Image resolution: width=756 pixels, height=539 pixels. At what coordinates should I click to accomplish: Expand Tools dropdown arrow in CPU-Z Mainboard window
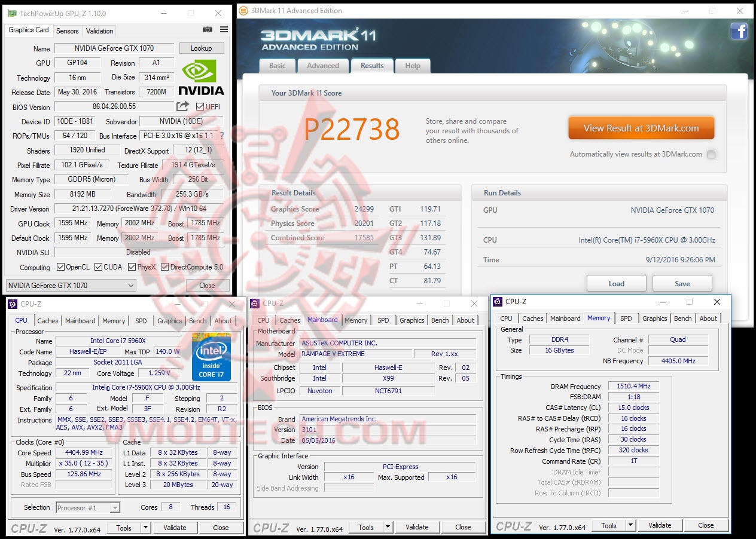tap(388, 527)
